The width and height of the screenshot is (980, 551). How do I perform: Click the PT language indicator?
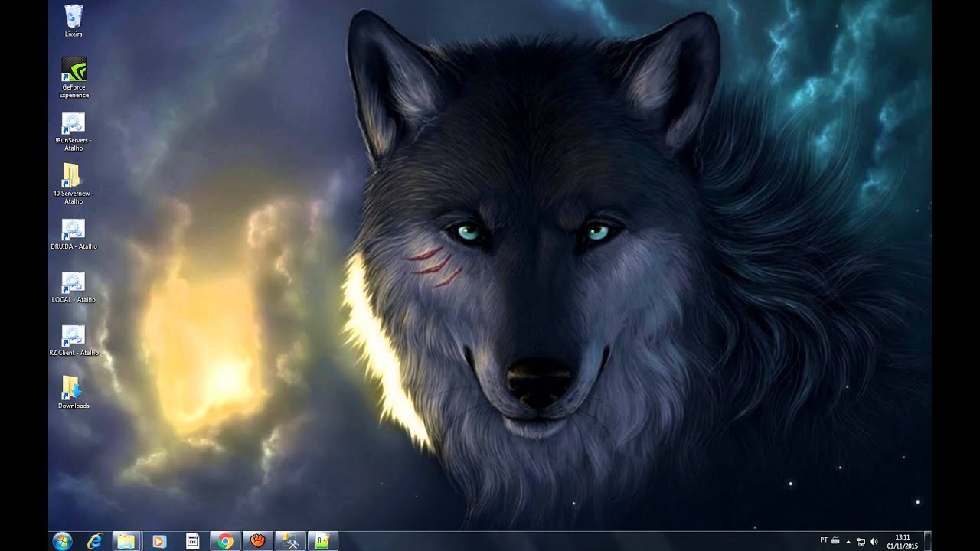[824, 540]
